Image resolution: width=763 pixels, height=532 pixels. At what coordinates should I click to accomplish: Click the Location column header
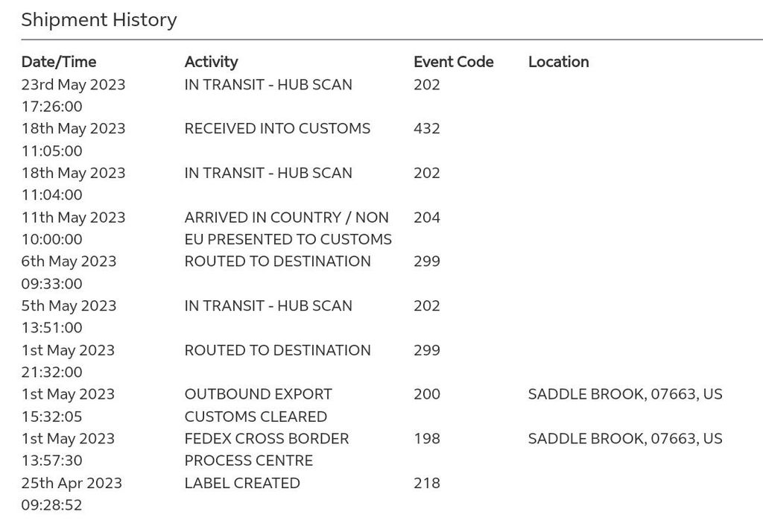point(559,62)
